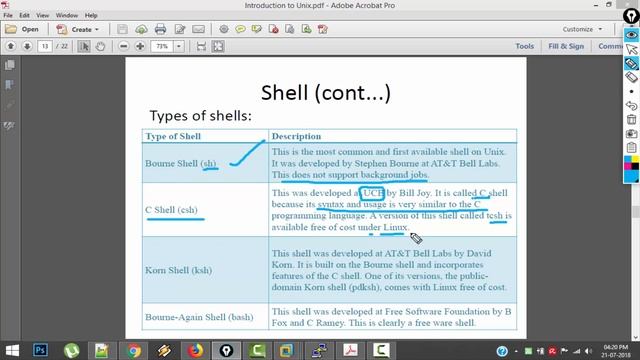This screenshot has height=360, width=640.
Task: Click the rightmost red page toolbar icon
Action: tap(323, 29)
